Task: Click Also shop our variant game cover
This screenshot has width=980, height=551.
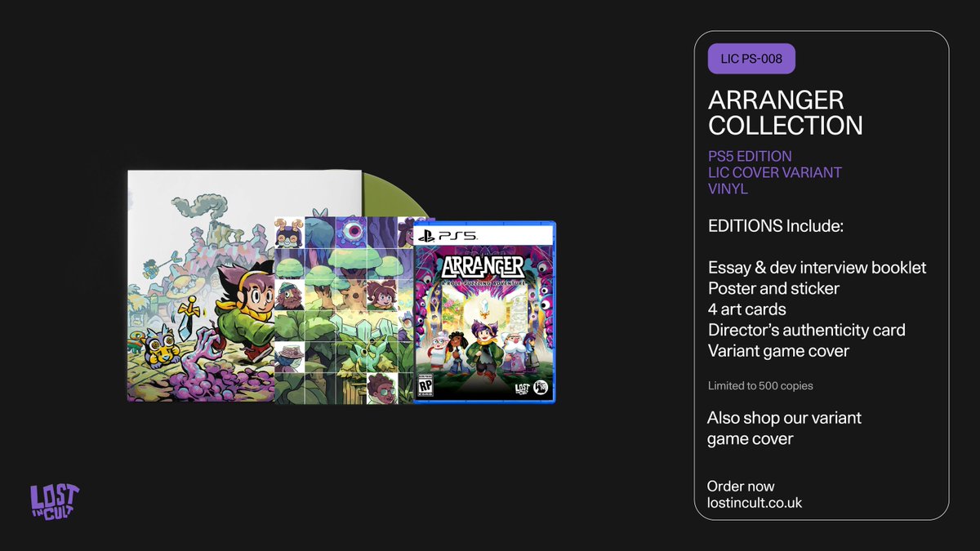Action: tap(784, 429)
